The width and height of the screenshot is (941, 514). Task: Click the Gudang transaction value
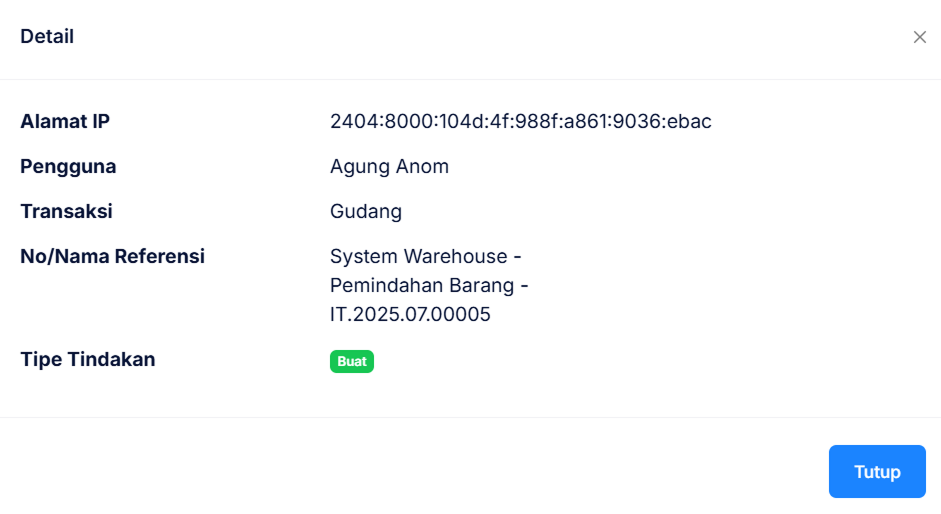(x=366, y=212)
